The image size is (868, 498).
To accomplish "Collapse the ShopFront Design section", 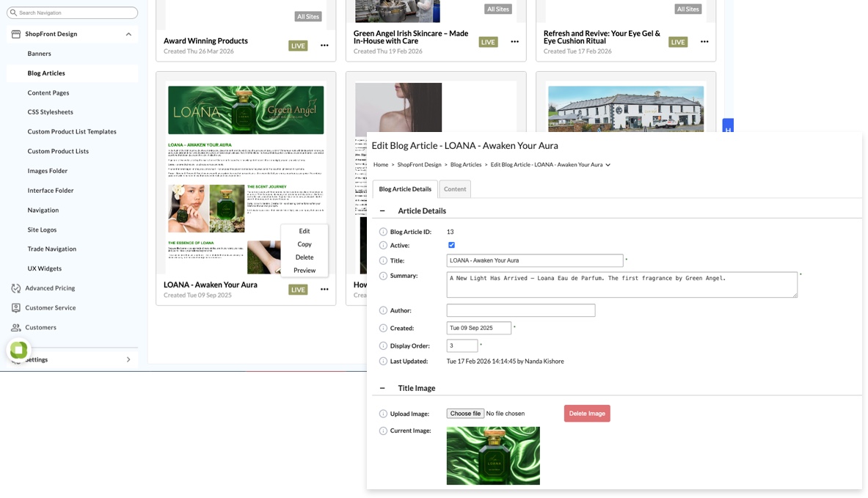I will point(128,34).
